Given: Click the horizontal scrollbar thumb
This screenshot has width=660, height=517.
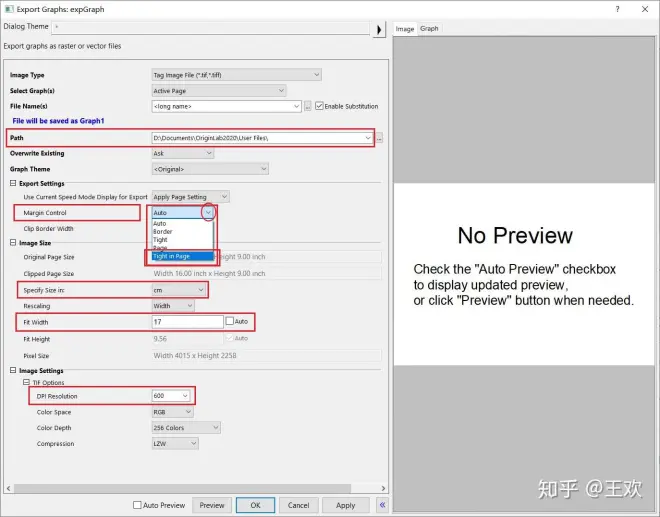Looking at the screenshot, I should [182, 488].
